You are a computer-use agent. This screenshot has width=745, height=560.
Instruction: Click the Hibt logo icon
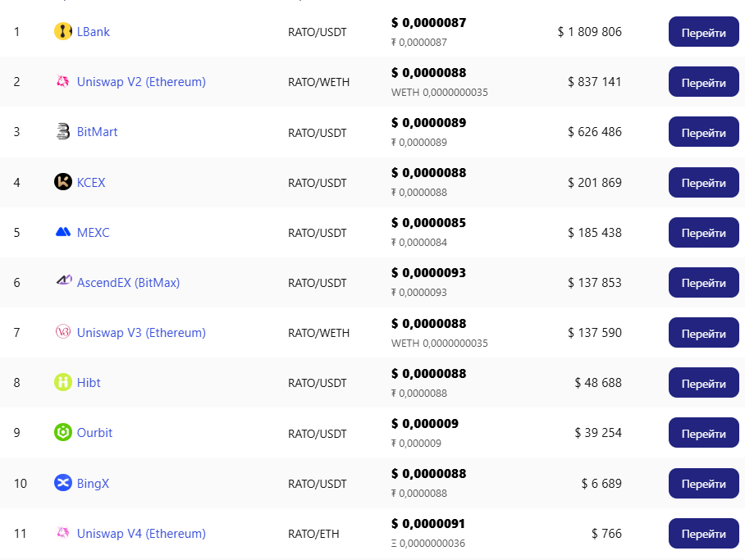click(63, 383)
